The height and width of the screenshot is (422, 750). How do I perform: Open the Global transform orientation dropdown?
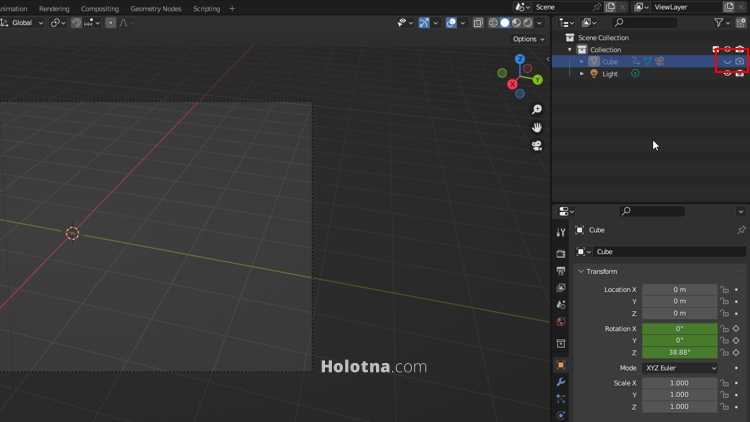(22, 22)
